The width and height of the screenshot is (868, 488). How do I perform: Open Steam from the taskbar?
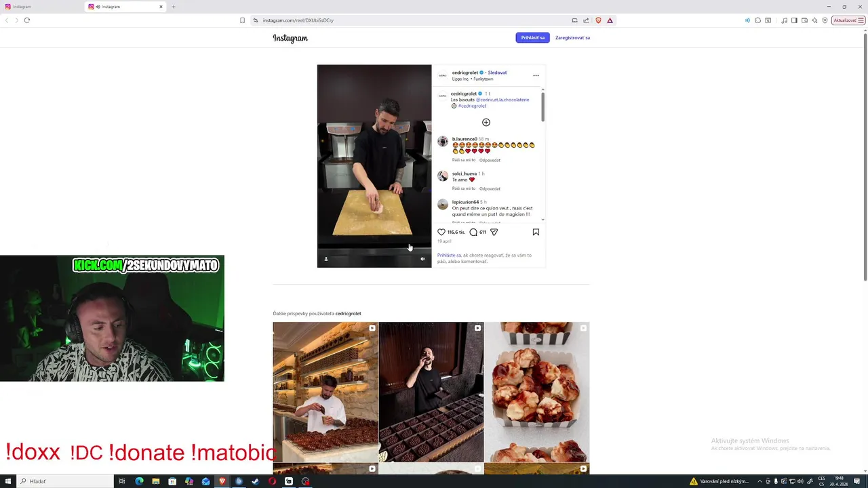(x=255, y=481)
